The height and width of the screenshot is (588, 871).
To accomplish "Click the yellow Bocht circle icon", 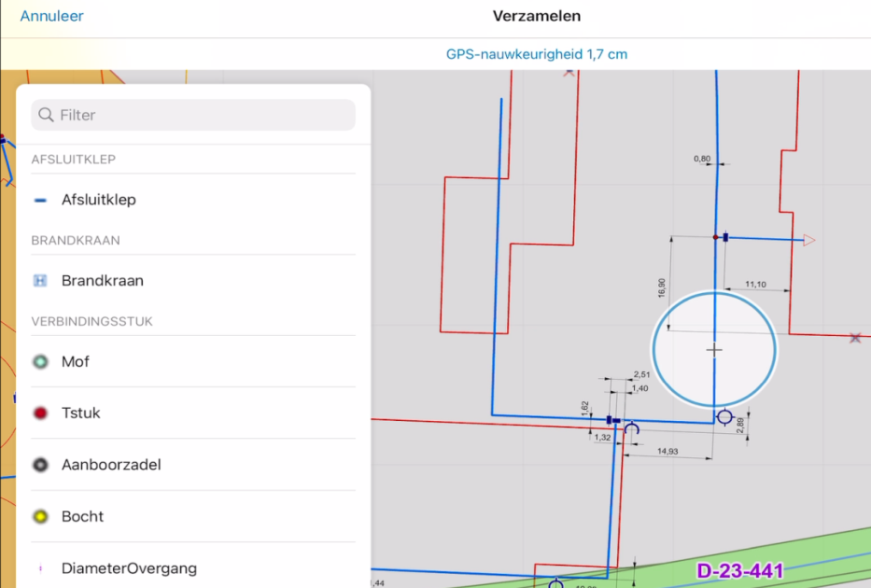I will click(40, 516).
